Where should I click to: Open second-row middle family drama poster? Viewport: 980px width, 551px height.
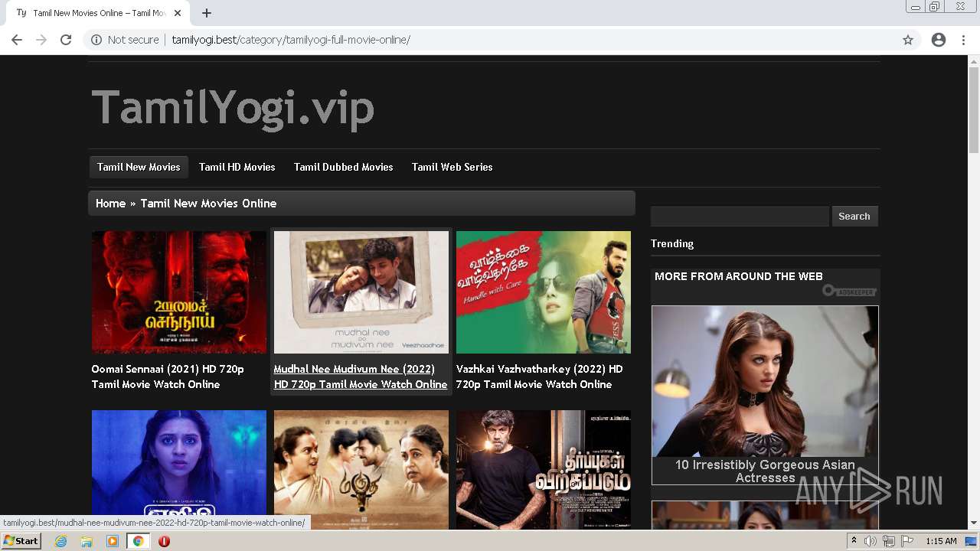point(361,469)
